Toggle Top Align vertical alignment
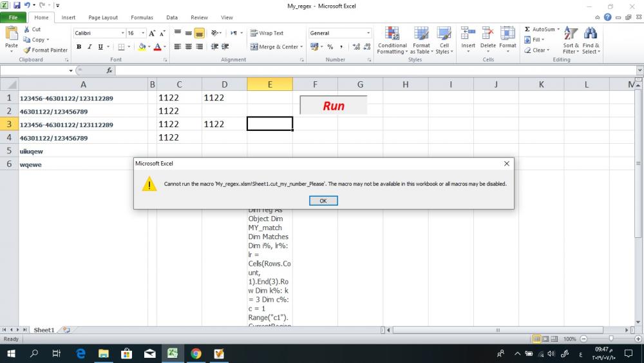The width and height of the screenshot is (644, 363). pyautogui.click(x=178, y=33)
